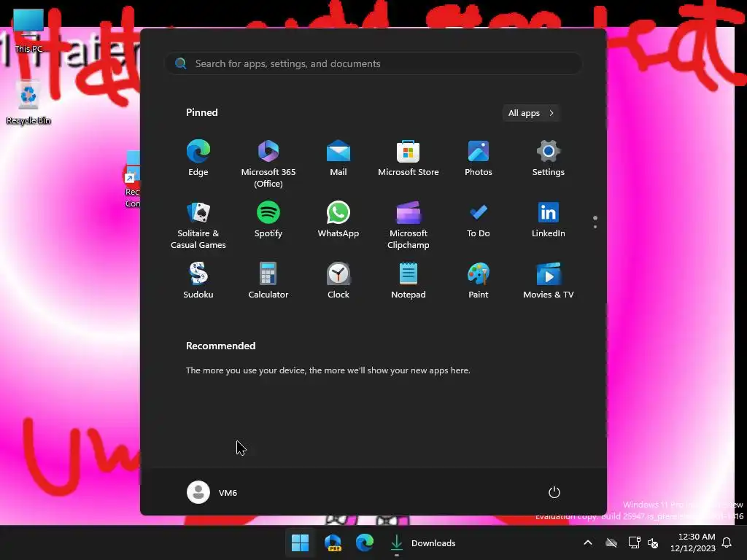
Task: Show hidden system tray icons
Action: pyautogui.click(x=588, y=542)
